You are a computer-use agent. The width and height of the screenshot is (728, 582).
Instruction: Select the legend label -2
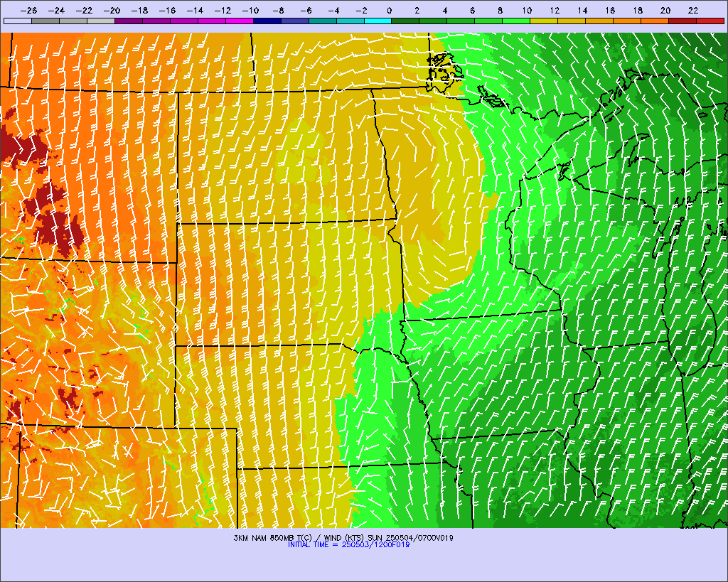[361, 10]
